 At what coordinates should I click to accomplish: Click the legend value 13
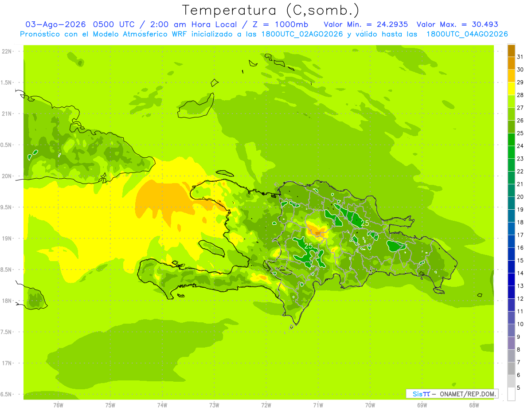tap(520, 286)
